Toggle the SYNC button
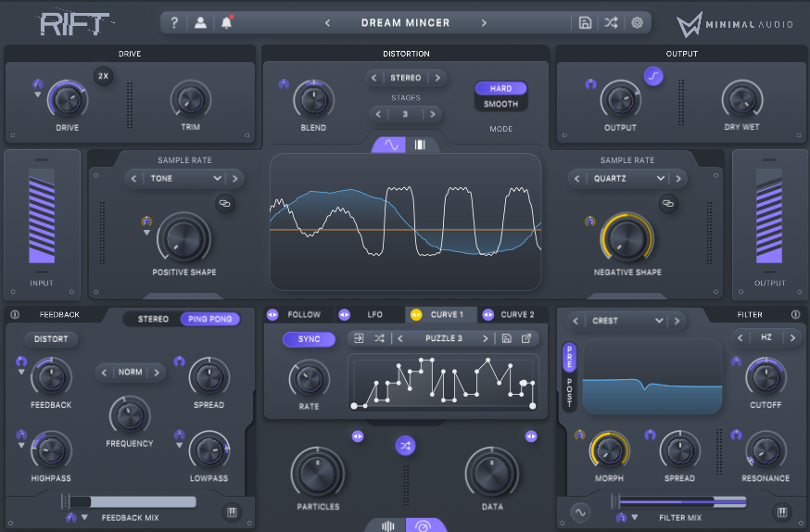 click(x=309, y=339)
